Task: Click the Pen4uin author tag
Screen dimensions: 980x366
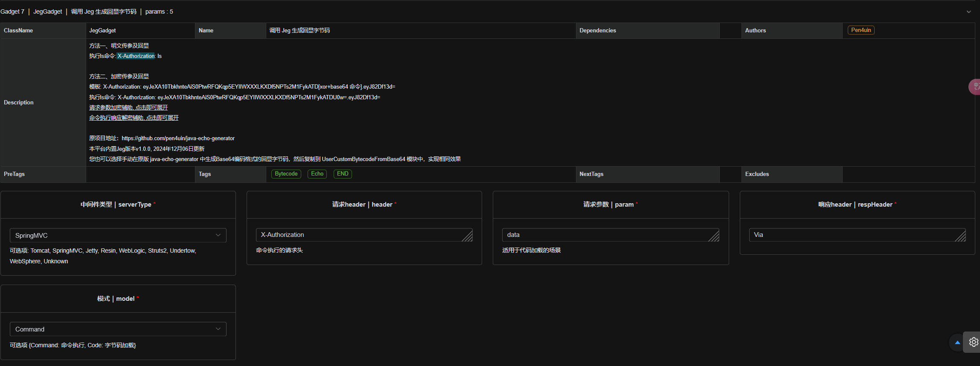Action: tap(861, 30)
